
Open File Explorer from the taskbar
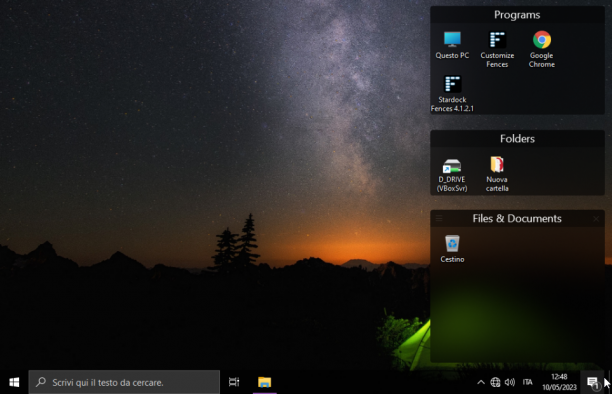point(264,382)
